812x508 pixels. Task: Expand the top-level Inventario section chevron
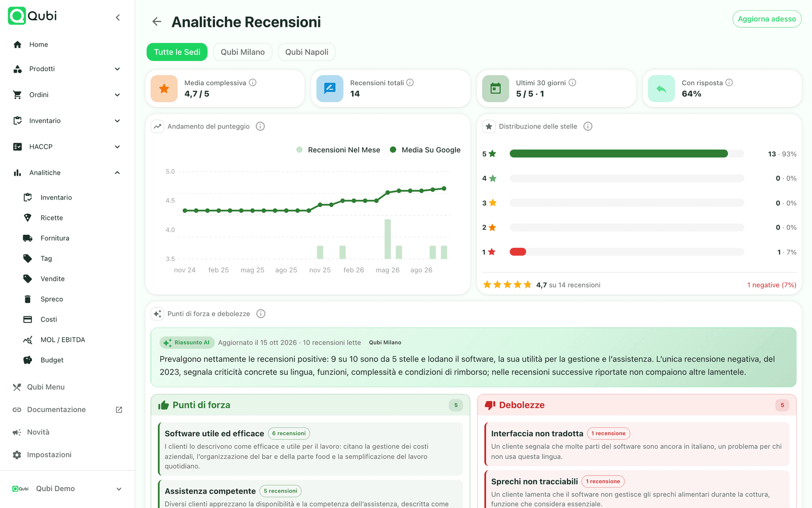click(117, 121)
